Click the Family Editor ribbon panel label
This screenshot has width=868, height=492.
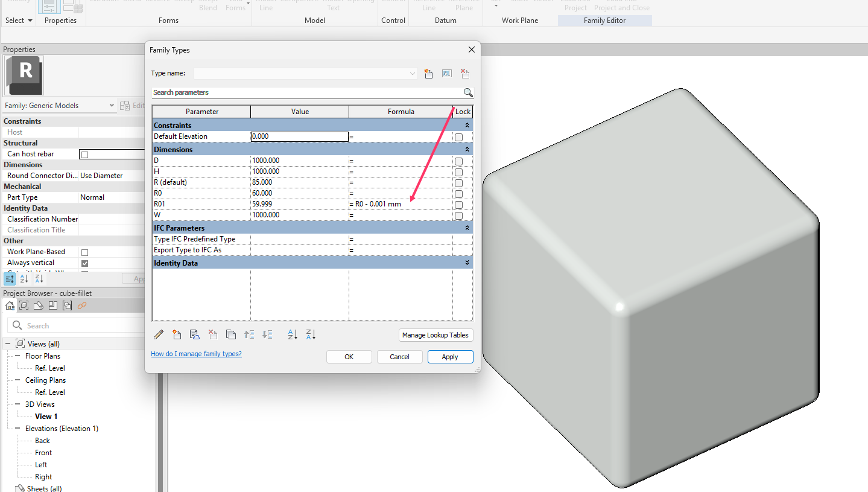click(605, 21)
